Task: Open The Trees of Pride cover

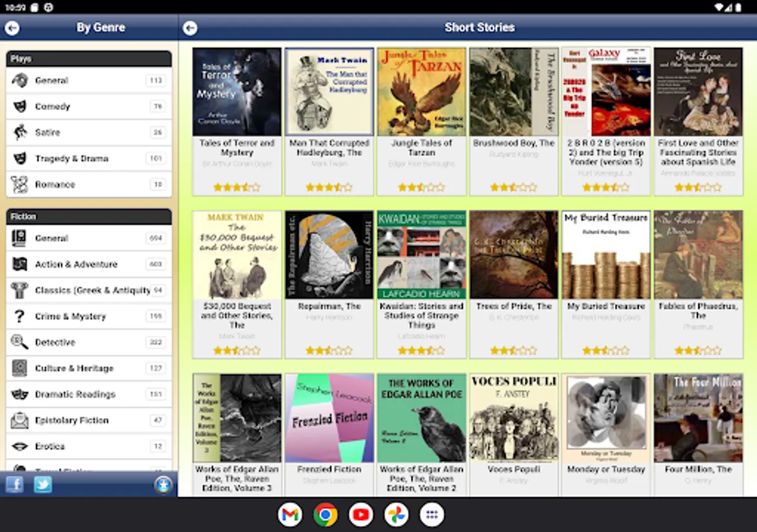Action: tap(514, 255)
